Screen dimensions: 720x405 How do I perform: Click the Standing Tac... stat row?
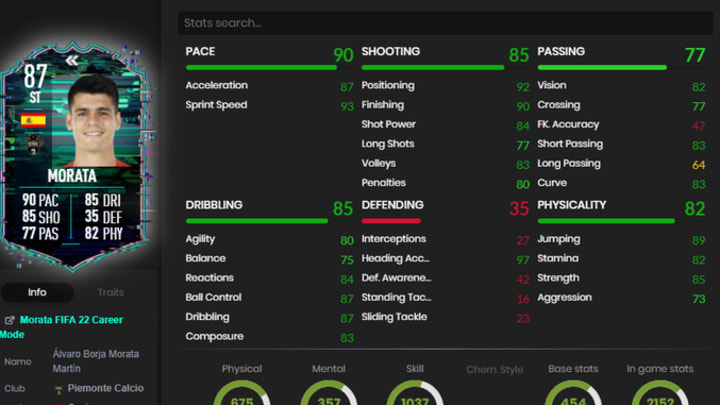coord(445,298)
